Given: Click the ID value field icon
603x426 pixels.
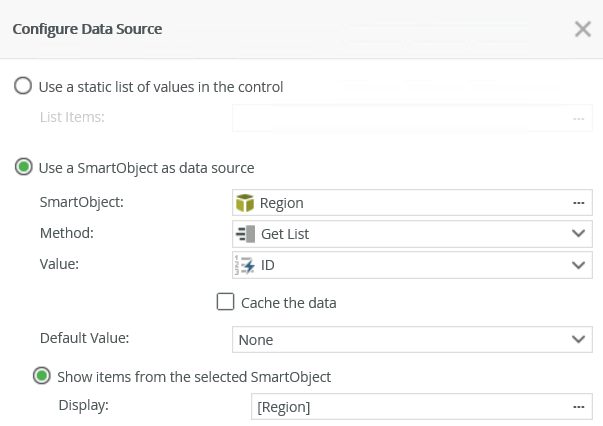Looking at the screenshot, I should tap(245, 265).
